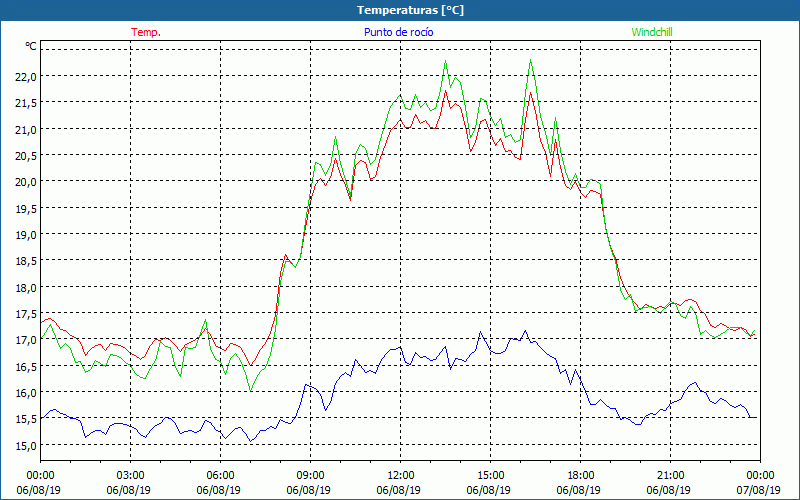
Task: Select the blue Punto de rocío legend label
Action: [398, 32]
